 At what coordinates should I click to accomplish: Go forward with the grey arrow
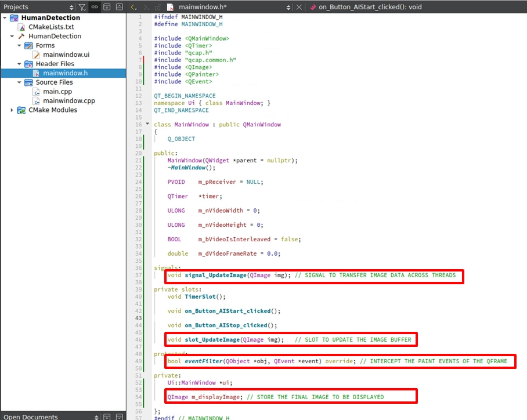146,7
